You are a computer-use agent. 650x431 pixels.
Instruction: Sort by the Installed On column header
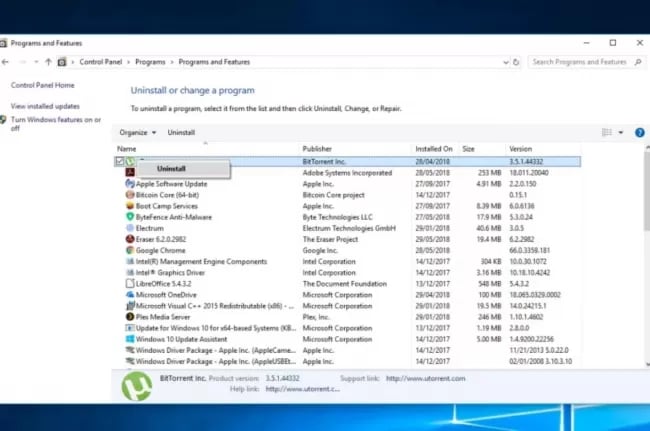[435, 149]
